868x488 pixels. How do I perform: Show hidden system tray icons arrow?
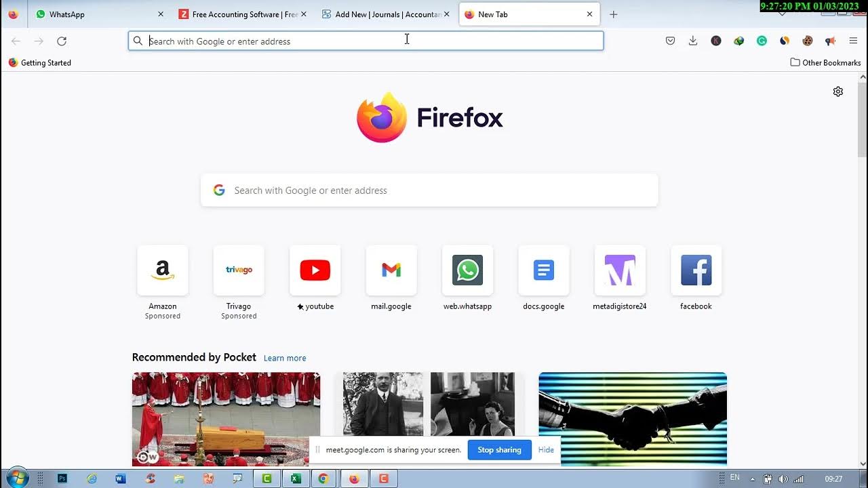click(752, 479)
